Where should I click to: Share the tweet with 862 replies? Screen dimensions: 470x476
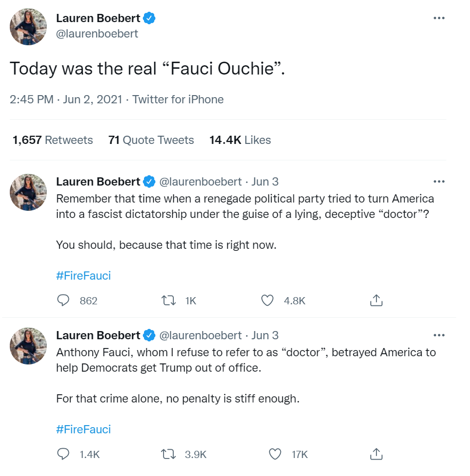pos(376,300)
